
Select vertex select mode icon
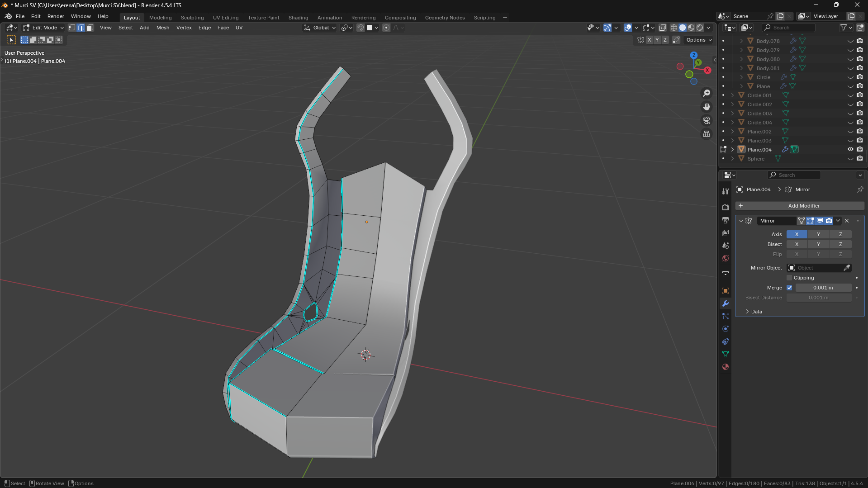72,28
